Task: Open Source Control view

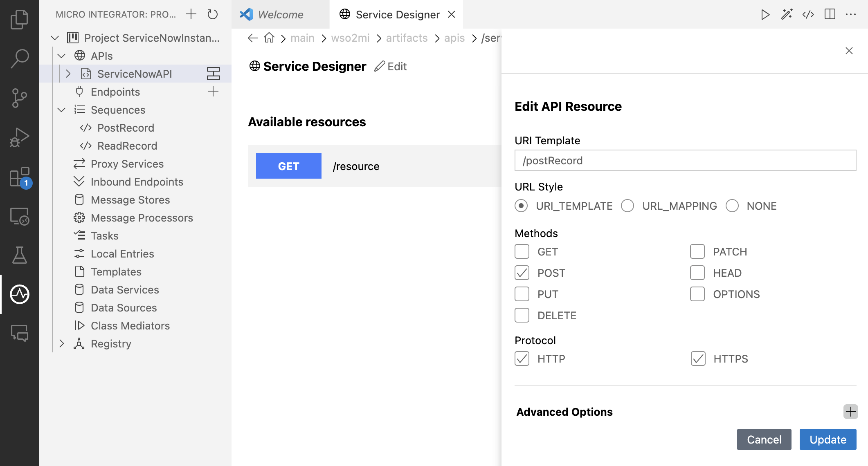Action: (19, 98)
